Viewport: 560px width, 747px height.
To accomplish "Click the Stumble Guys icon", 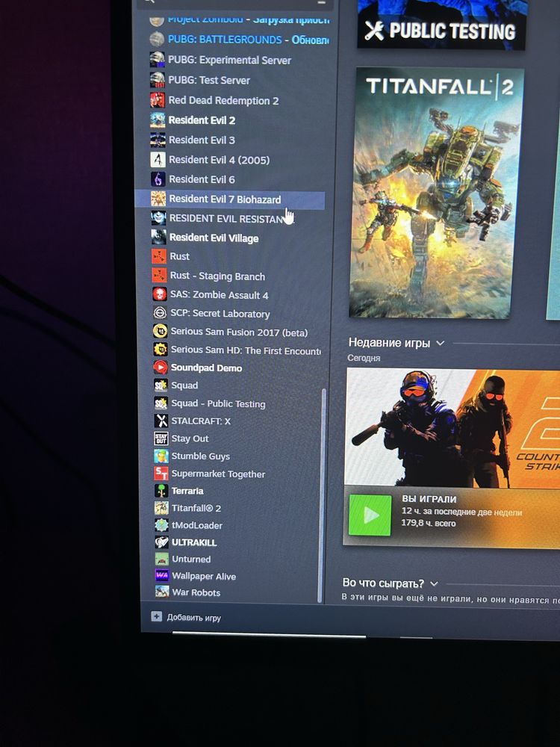I will coord(161,456).
